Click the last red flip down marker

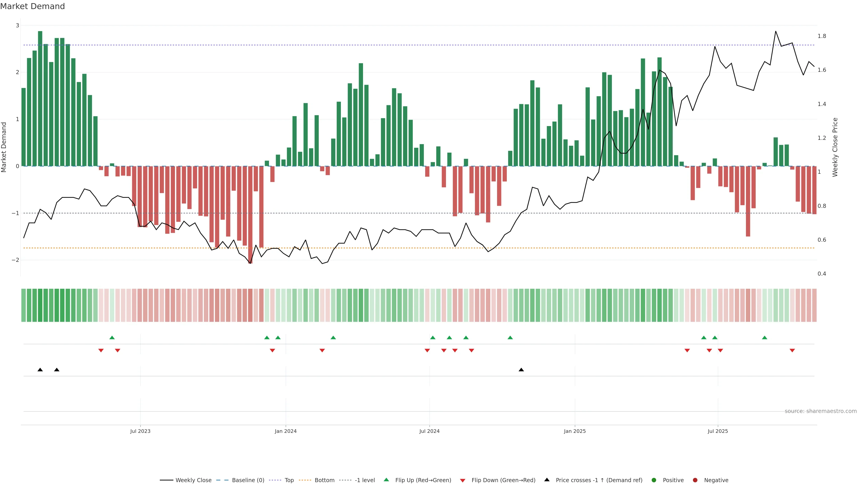[792, 351]
